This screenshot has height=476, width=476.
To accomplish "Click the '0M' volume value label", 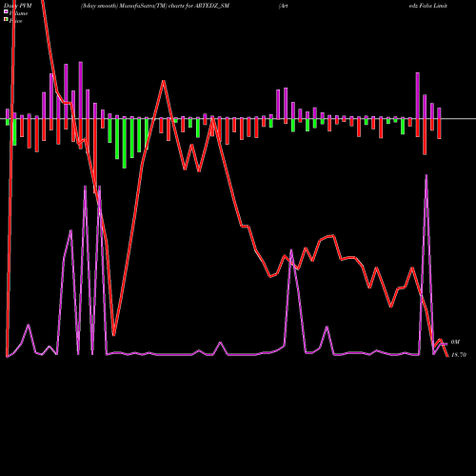I will tap(455, 343).
